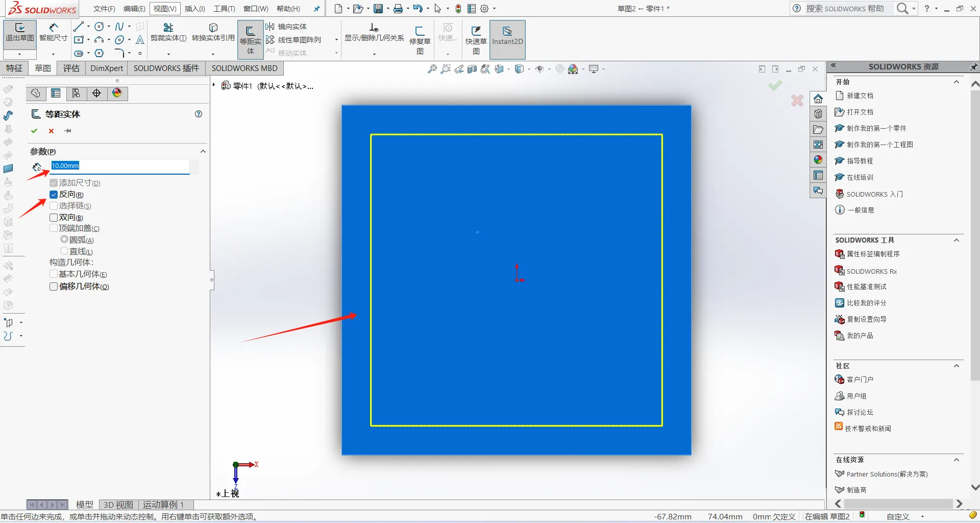
Task: Open the 文件(F) menu
Action: click(x=104, y=9)
